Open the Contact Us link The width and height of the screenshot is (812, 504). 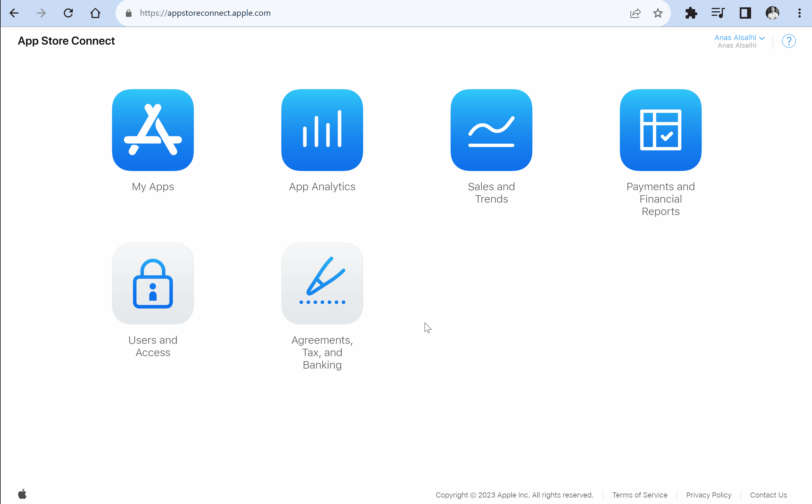(x=768, y=495)
